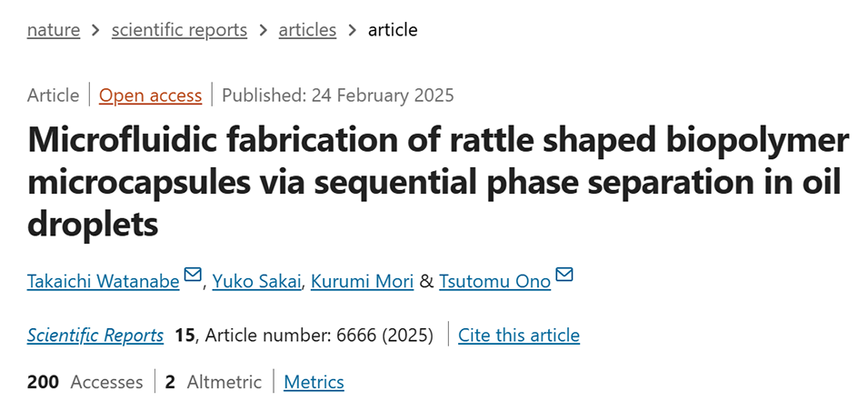View the article Metrics
Viewport: 868px width, 411px height.
tap(314, 382)
